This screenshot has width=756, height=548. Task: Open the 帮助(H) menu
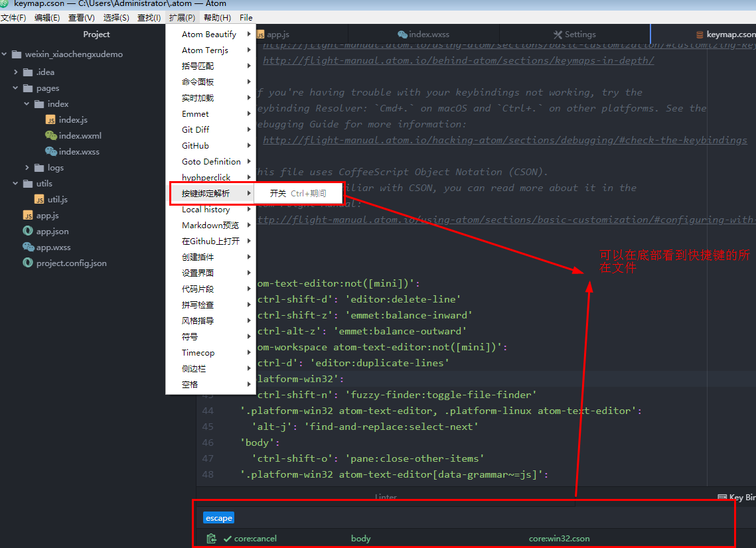[218, 17]
